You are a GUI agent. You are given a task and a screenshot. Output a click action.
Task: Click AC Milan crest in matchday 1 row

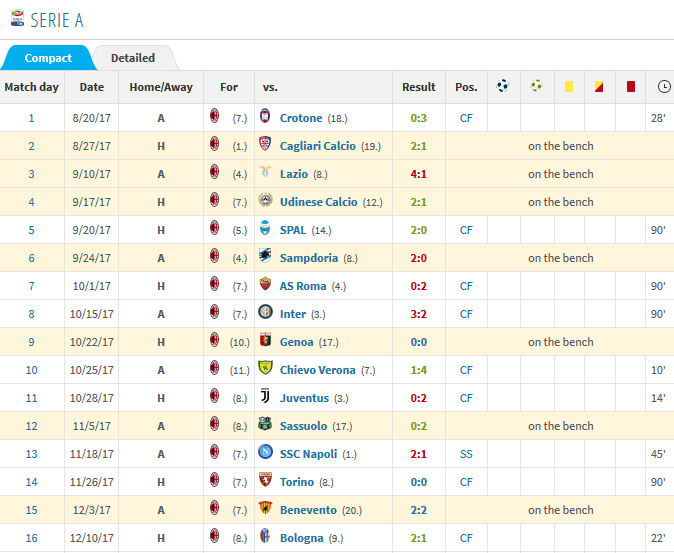click(214, 116)
